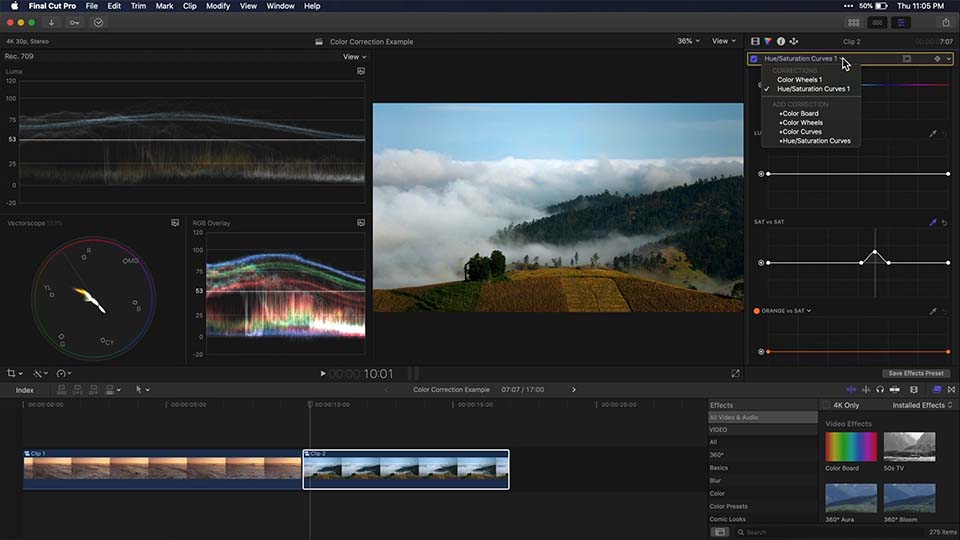The height and width of the screenshot is (540, 960).
Task: Select the SAT vs SAT eyedropper
Action: (932, 222)
